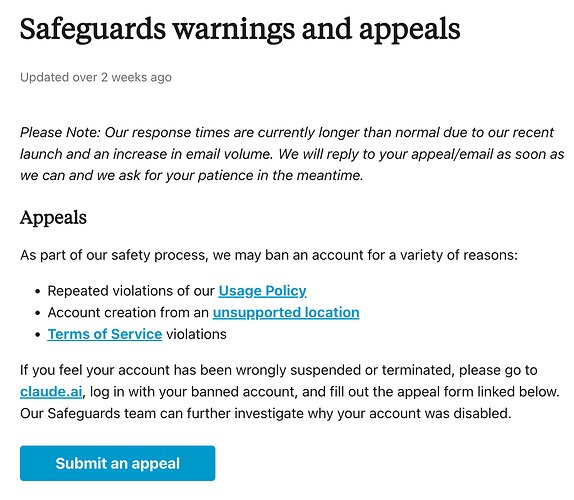Click the italic Please Note opening line

point(287,133)
